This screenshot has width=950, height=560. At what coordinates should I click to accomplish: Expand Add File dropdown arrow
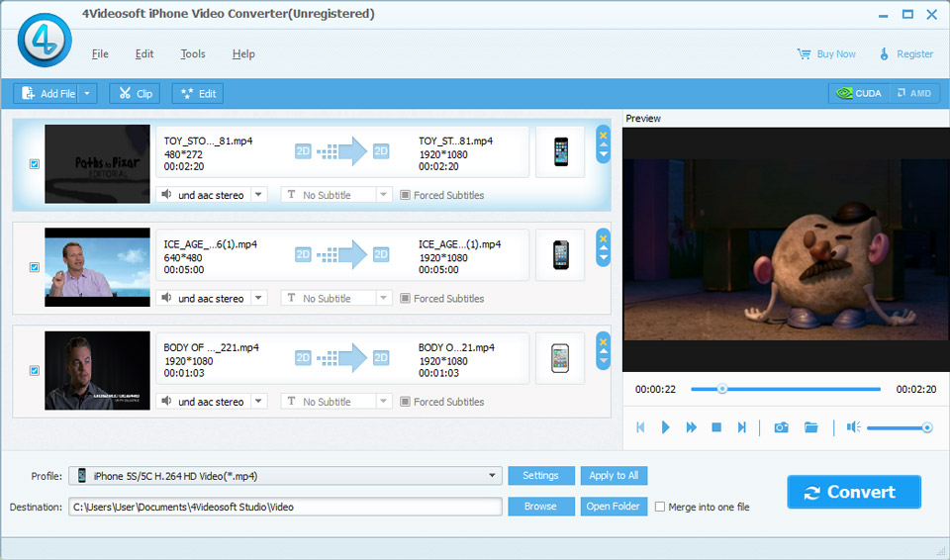tap(87, 93)
